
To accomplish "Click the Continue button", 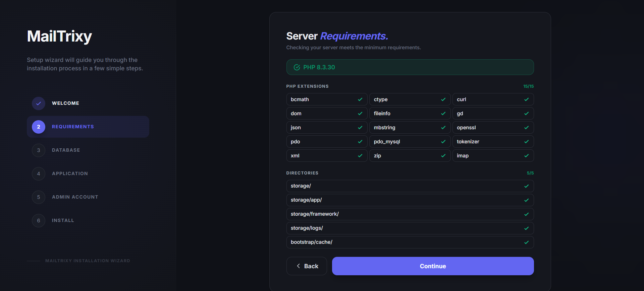I will (x=433, y=266).
